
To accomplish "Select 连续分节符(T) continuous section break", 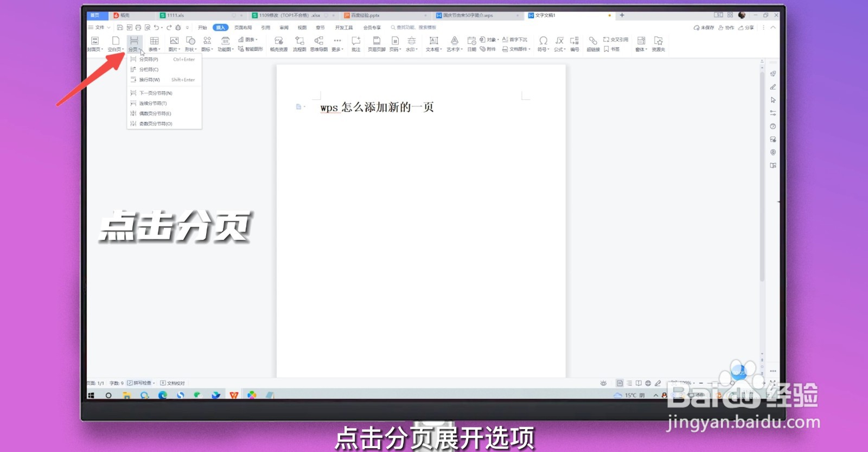I will coord(164,103).
